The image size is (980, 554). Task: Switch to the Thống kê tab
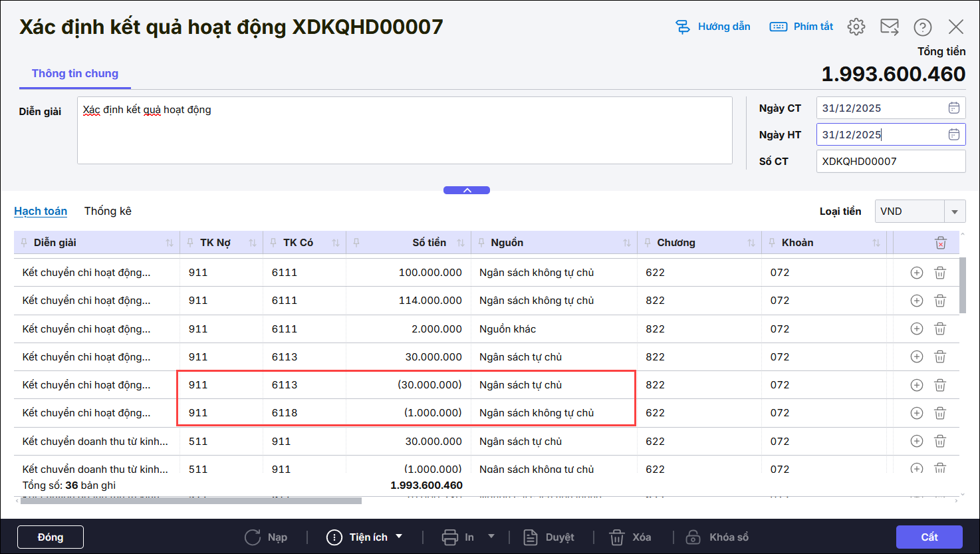[108, 211]
